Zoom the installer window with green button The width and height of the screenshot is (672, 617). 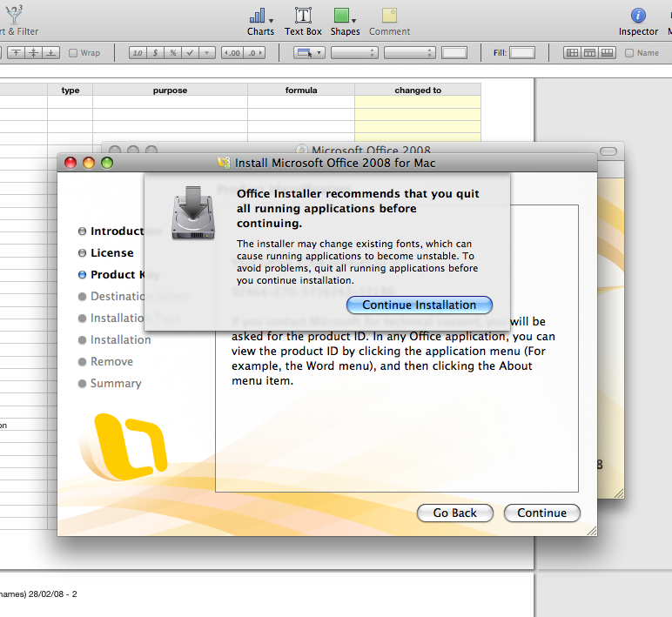pyautogui.click(x=107, y=163)
